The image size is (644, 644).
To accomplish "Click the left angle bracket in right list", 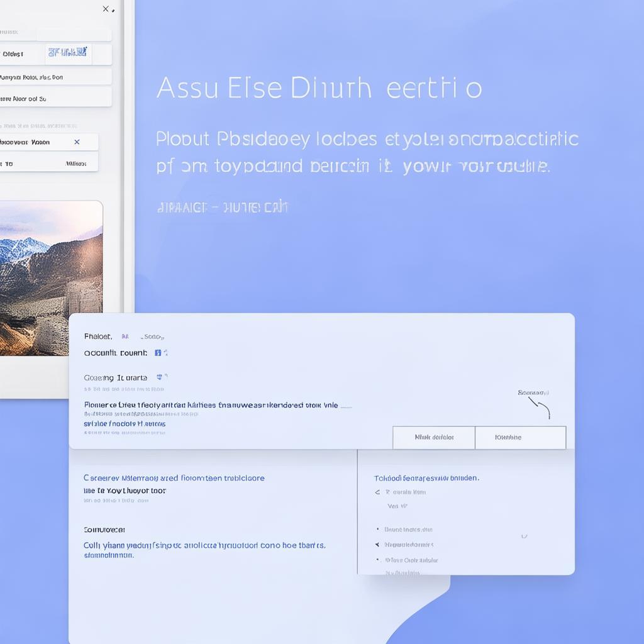I will click(377, 492).
